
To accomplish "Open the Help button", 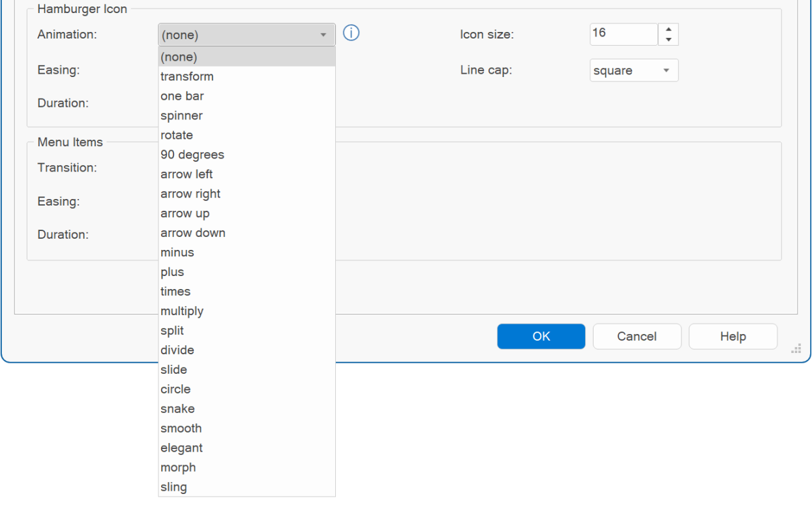I will click(x=732, y=337).
